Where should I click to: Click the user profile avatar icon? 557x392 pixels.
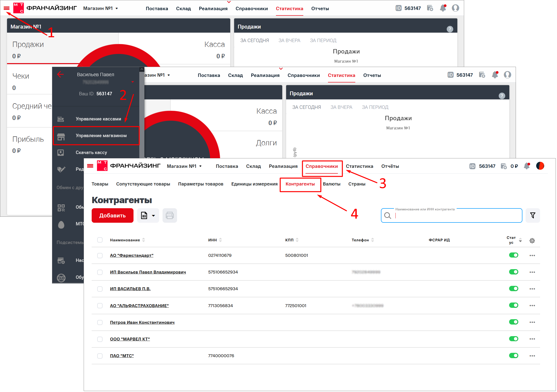(x=457, y=8)
